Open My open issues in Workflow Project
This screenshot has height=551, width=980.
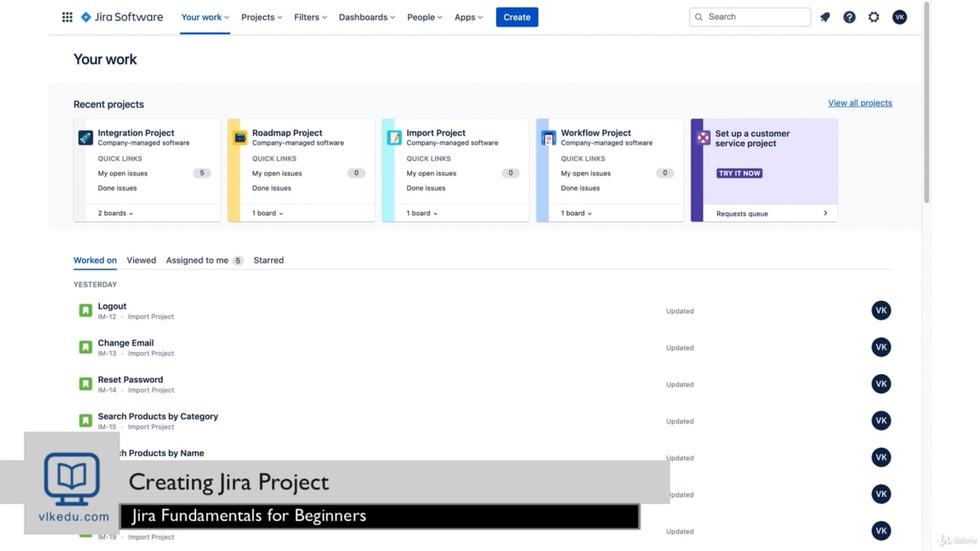586,174
